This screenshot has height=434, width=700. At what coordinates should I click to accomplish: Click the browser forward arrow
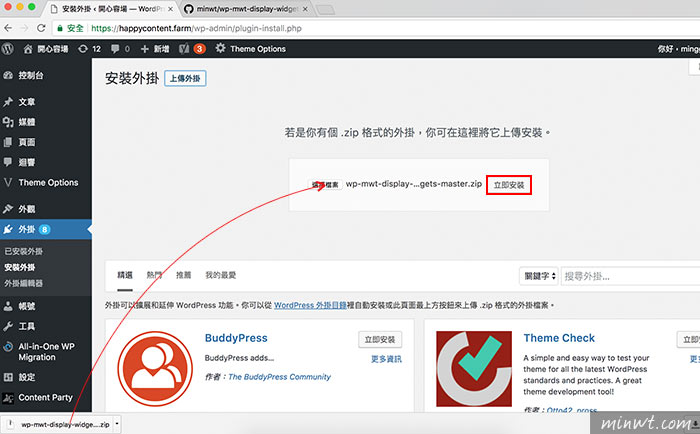(24, 28)
